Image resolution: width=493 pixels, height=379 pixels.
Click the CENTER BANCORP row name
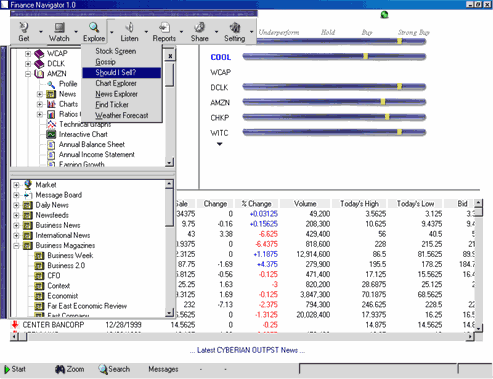click(53, 325)
